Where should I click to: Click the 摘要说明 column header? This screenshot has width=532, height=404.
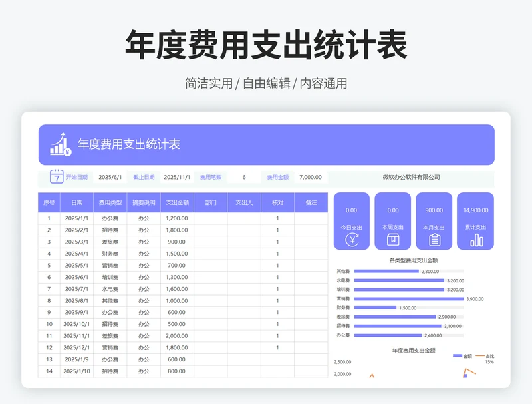pos(144,203)
